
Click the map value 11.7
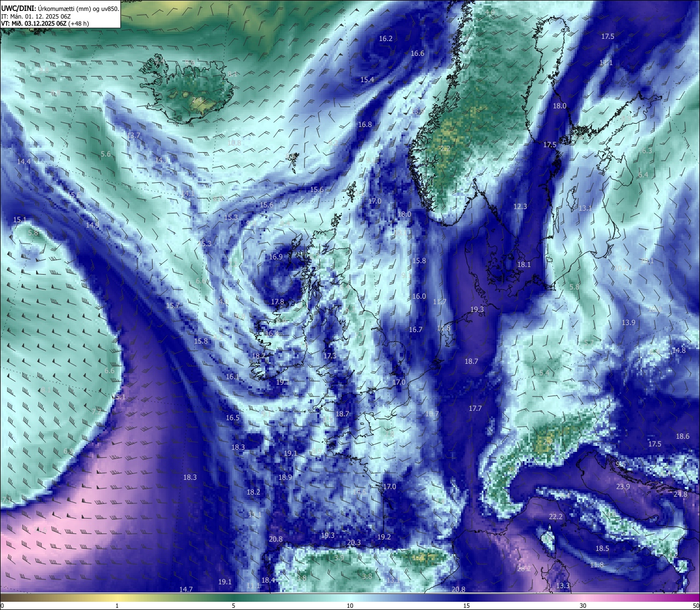click(x=440, y=301)
